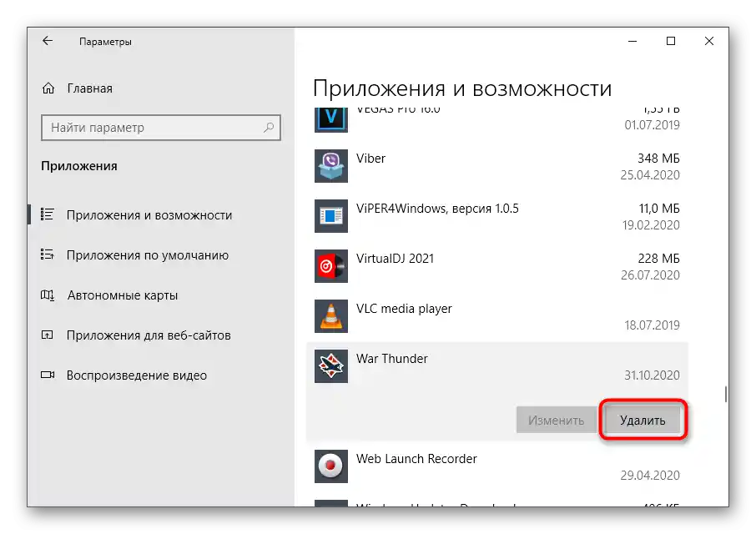Click the date 31.10.2020
This screenshot has height=534, width=756.
coord(652,375)
